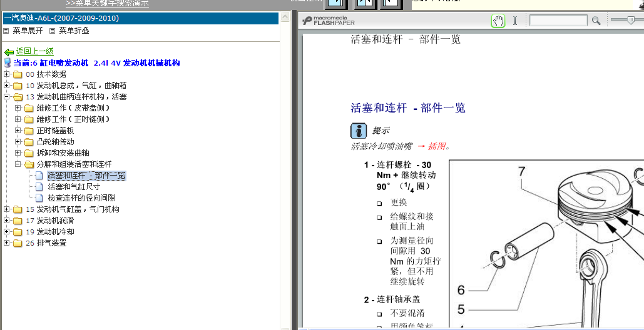Click the 返回上一级 link
This screenshot has height=330, width=644.
[x=35, y=51]
